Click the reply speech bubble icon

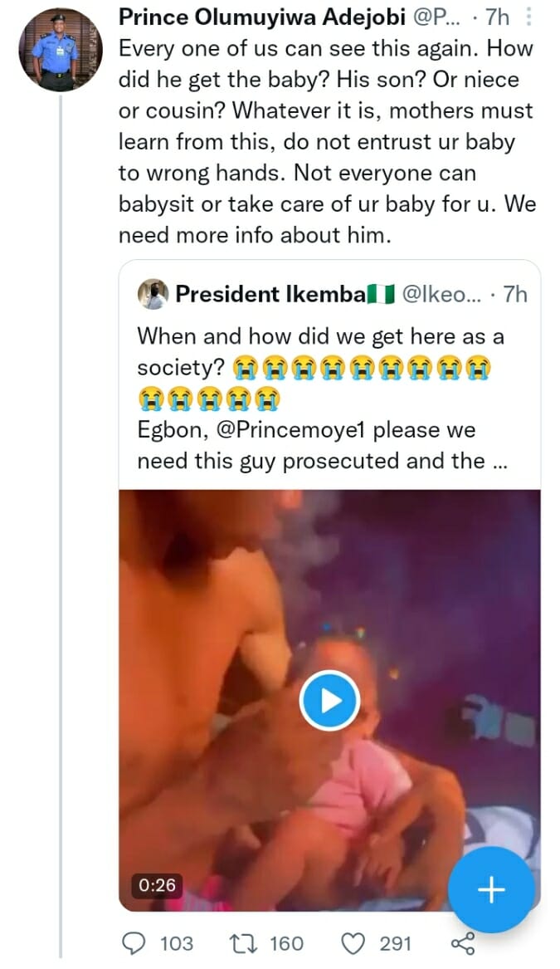pos(134,943)
